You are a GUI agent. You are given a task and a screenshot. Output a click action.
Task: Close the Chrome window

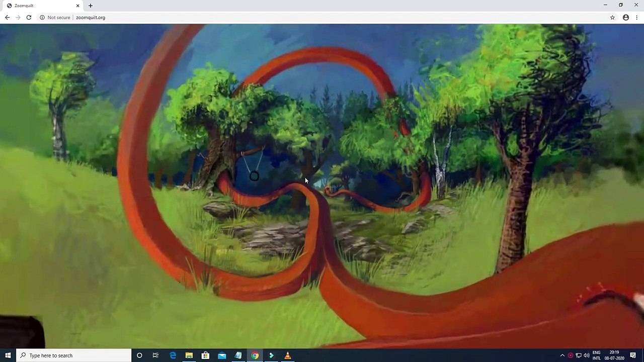tap(636, 5)
